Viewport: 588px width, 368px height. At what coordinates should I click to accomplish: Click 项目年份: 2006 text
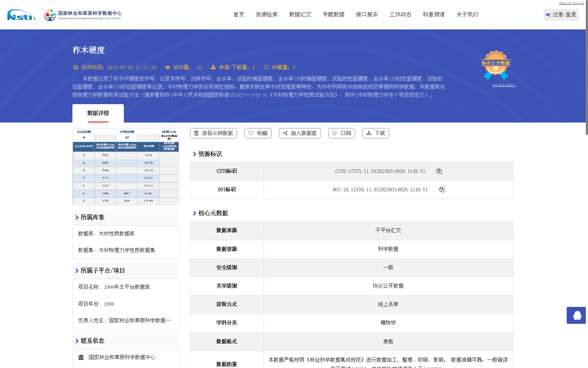coord(96,304)
